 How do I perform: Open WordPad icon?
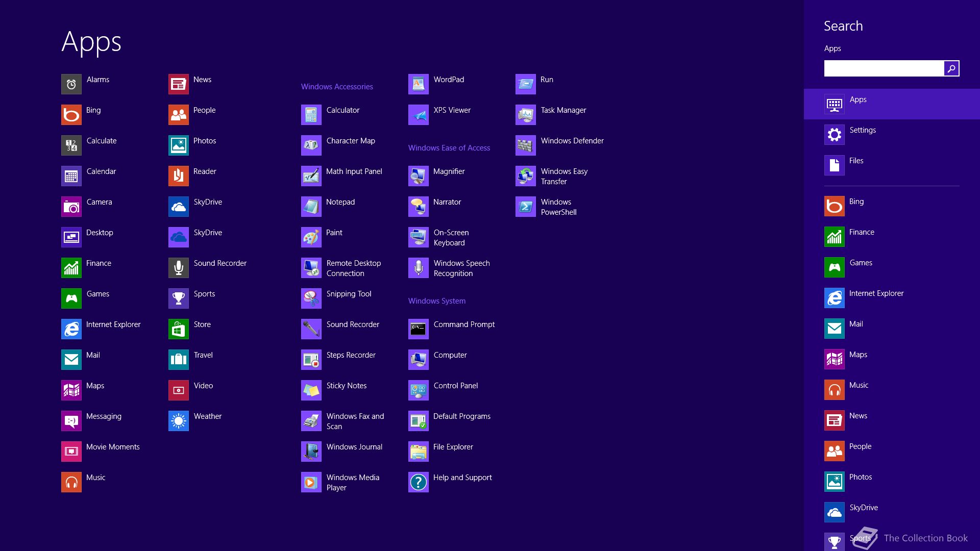coord(419,84)
